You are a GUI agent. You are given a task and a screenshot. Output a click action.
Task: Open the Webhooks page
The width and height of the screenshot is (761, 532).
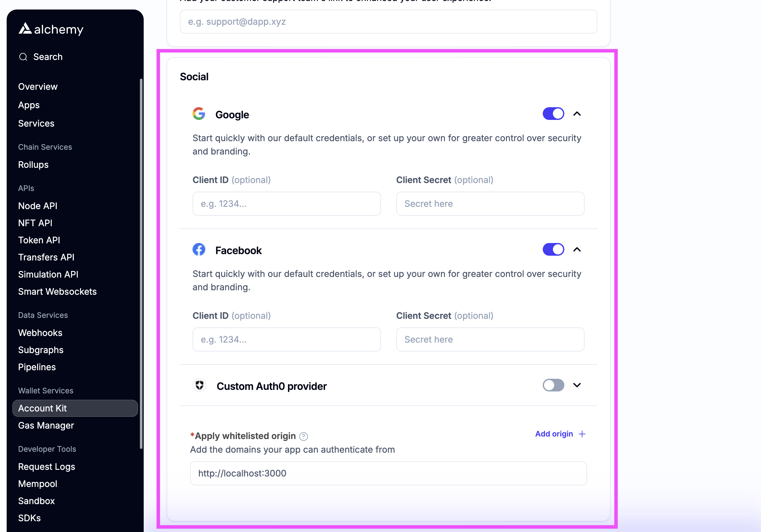[40, 332]
